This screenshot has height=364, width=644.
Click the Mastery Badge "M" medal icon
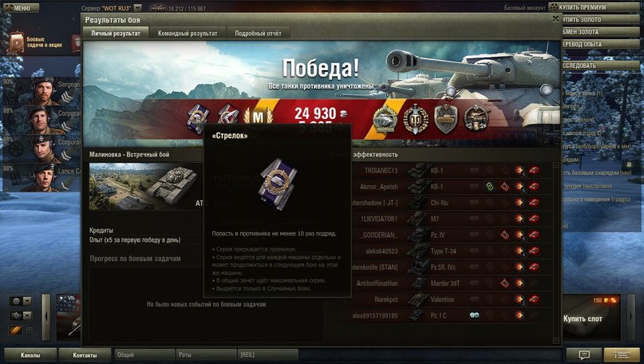(x=258, y=117)
